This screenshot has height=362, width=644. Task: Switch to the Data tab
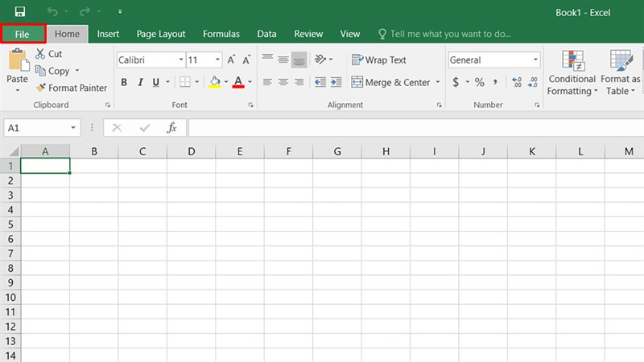coord(266,34)
